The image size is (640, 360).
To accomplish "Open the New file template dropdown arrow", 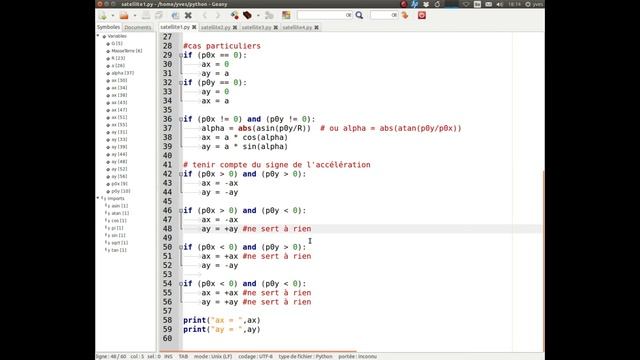I will tap(112, 16).
